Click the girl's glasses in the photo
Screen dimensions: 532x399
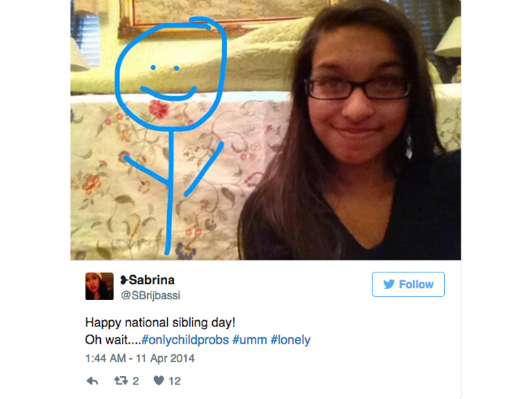click(357, 89)
